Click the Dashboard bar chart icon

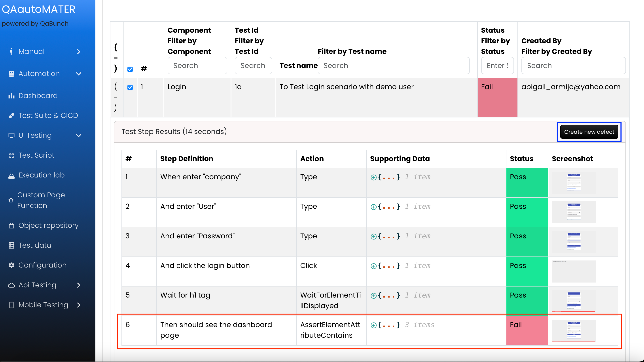[11, 96]
